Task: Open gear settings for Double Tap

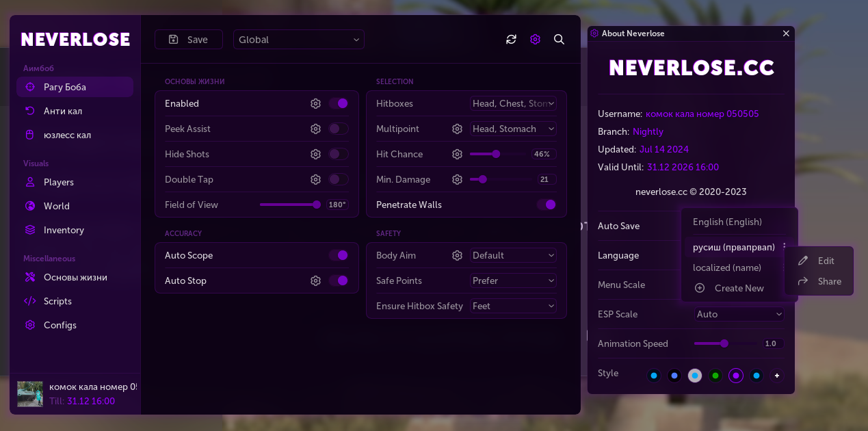Action: point(315,179)
